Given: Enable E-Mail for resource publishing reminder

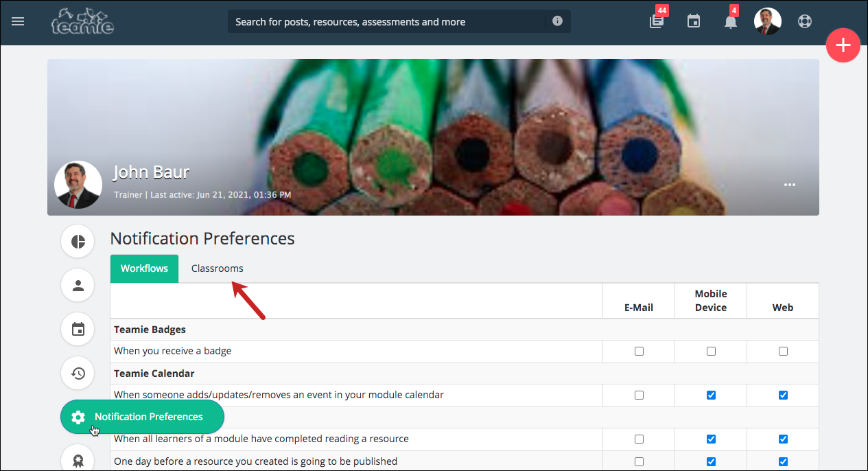Looking at the screenshot, I should click(639, 461).
